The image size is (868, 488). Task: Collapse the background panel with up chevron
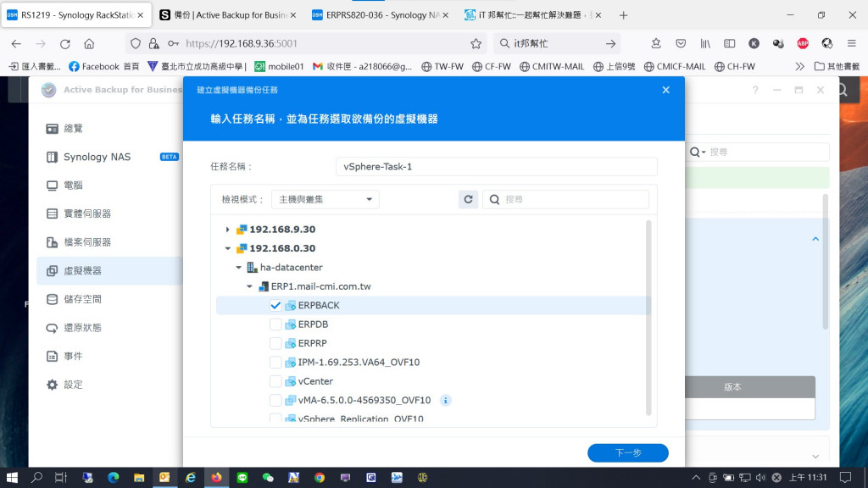click(x=815, y=239)
